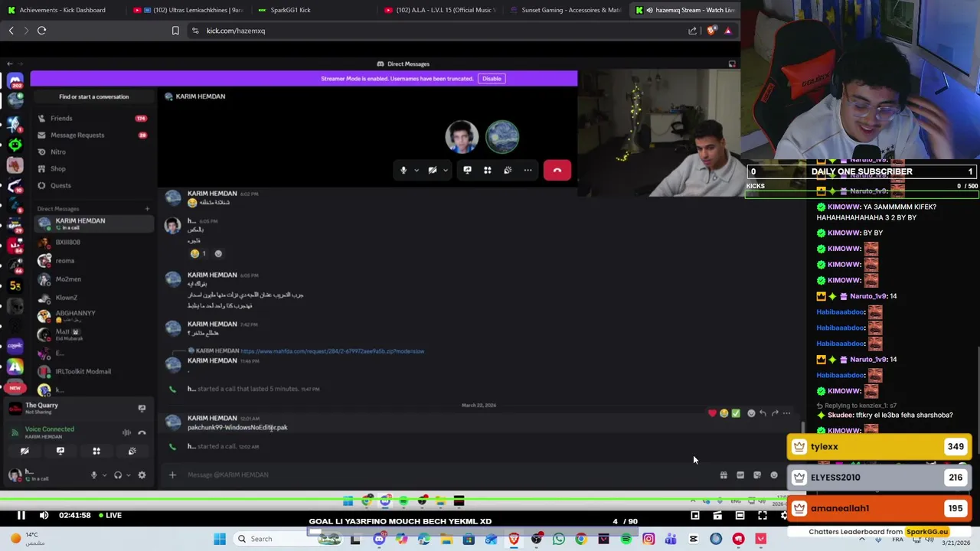
Task: Click Find or start a conversation box
Action: pos(93,96)
